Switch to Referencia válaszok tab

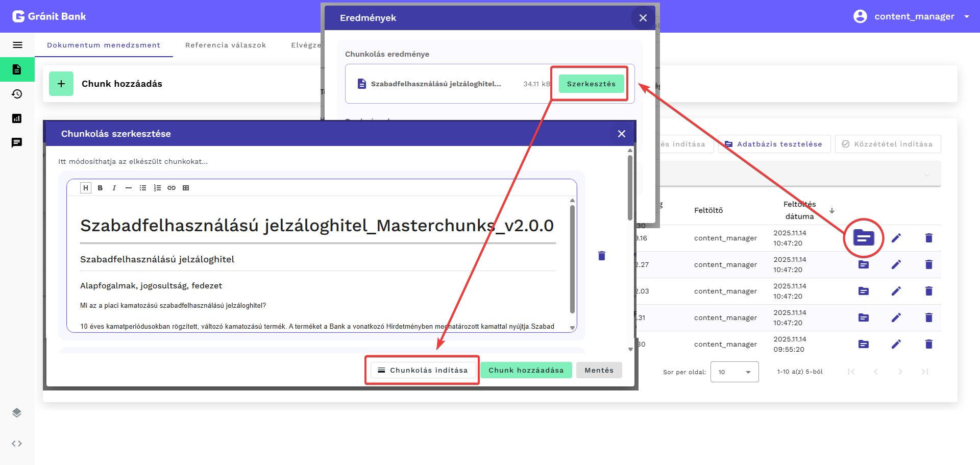pyautogui.click(x=226, y=45)
